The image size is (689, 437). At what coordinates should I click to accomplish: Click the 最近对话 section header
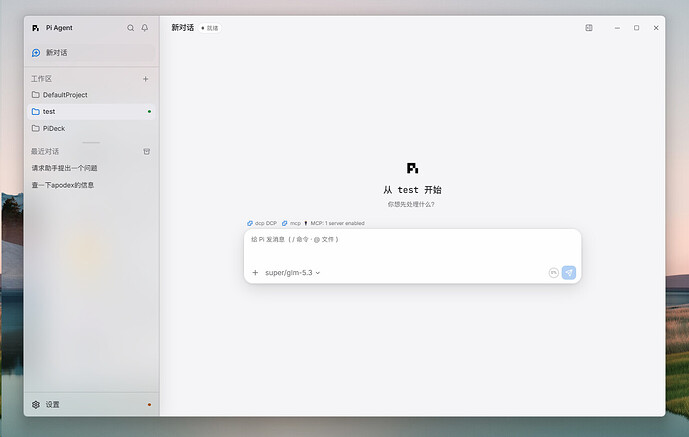pos(45,152)
